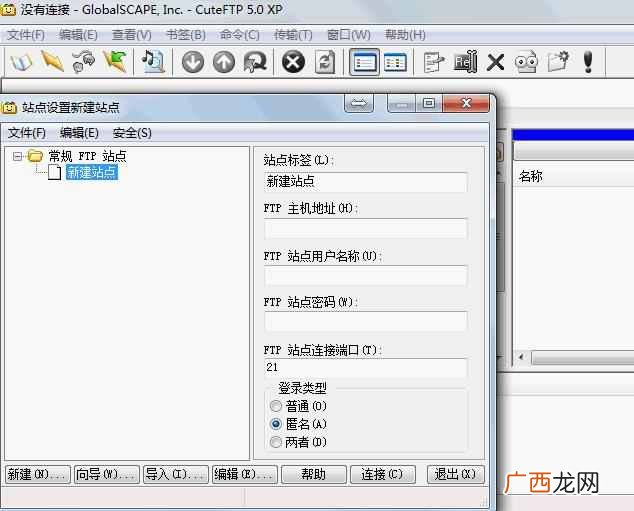
Task: Click the Edit file toolbar icon
Action: pyautogui.click(x=434, y=62)
